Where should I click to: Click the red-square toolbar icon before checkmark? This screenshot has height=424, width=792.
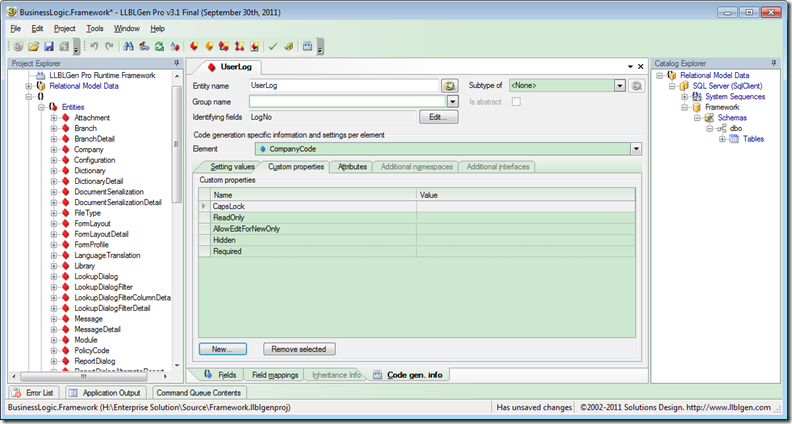255,46
